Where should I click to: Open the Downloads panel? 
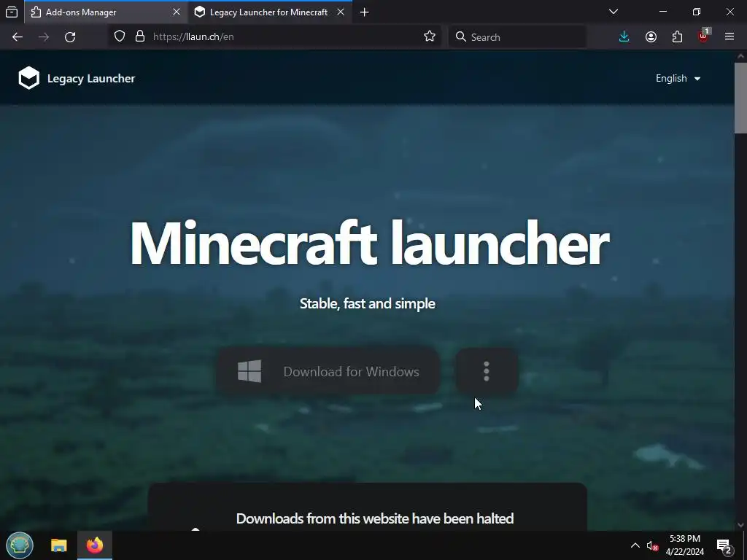click(624, 36)
